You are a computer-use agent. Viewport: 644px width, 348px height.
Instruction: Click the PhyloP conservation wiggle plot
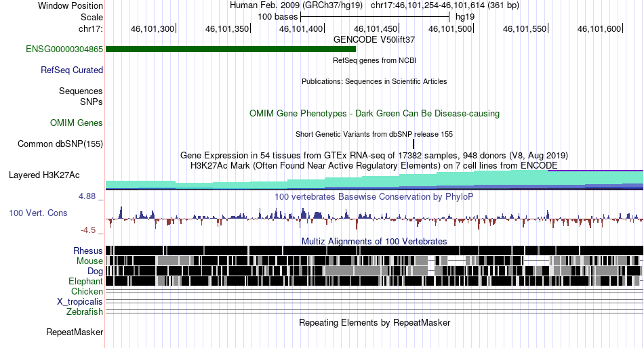tap(375, 217)
